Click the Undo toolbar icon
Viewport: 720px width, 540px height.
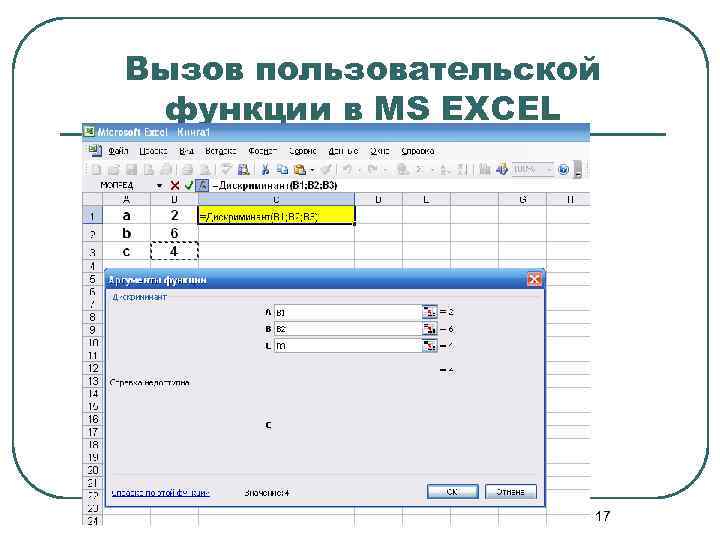[348, 170]
